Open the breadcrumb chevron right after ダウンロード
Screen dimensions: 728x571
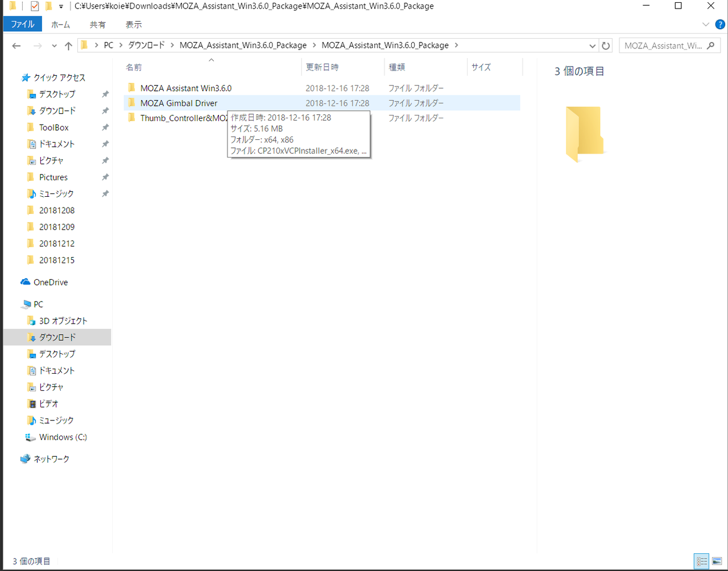tap(172, 45)
